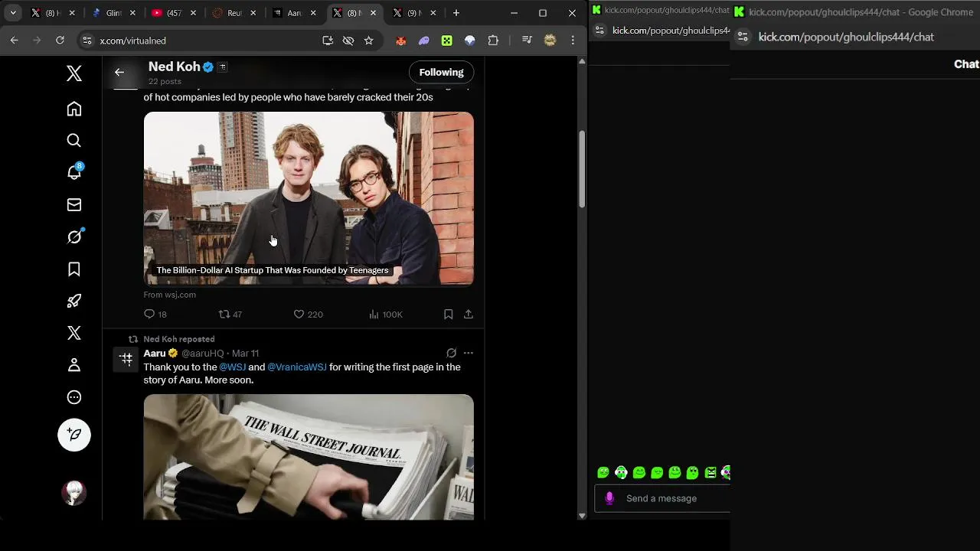Screen dimensions: 980x551
Task: Open the media controls toolbar icon
Action: point(527,41)
